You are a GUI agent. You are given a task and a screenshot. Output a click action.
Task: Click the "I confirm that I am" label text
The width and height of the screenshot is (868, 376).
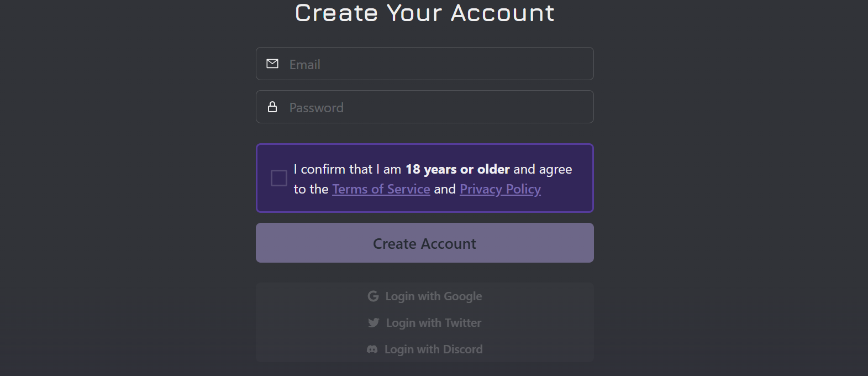(348, 169)
